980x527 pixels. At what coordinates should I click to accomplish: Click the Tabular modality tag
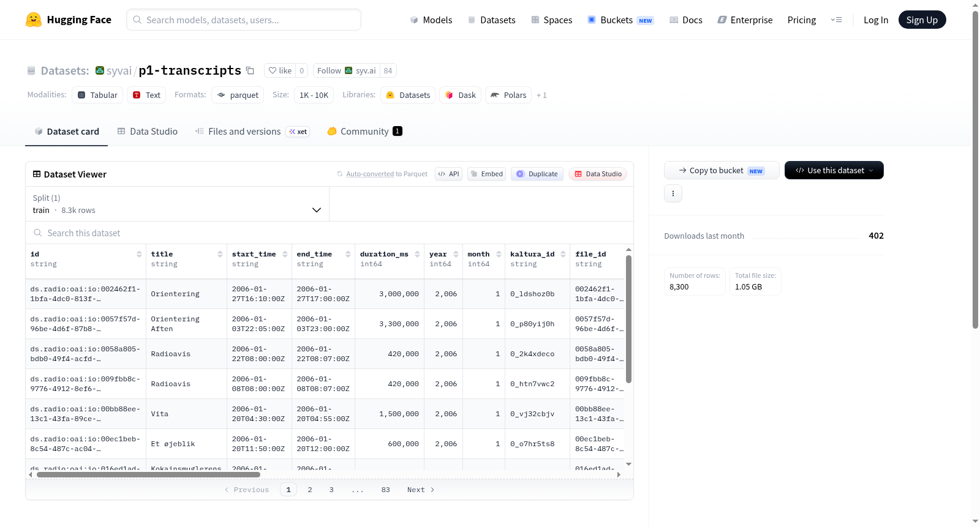click(x=97, y=95)
